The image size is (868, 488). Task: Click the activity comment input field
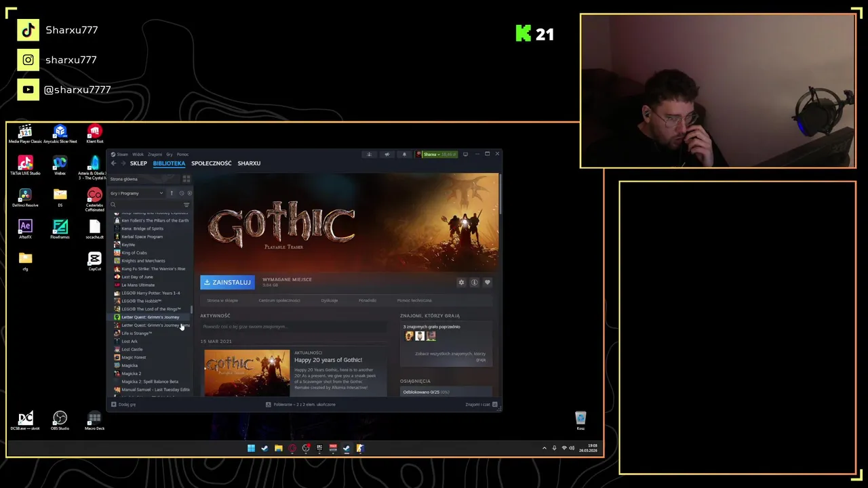pyautogui.click(x=293, y=327)
